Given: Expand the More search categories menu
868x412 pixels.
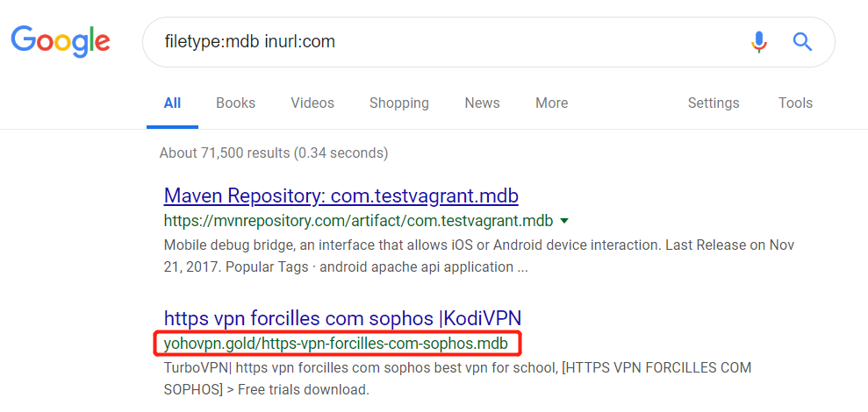Looking at the screenshot, I should tap(551, 103).
